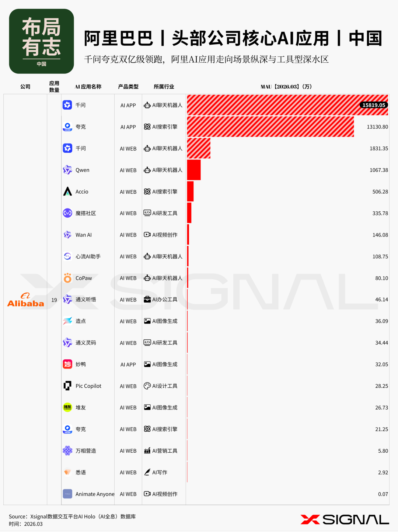Click the Animate Anyone icon
This screenshot has height=532, width=398.
point(67,494)
